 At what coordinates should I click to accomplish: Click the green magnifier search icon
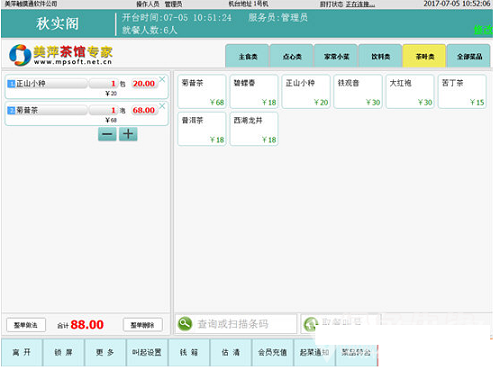185,323
